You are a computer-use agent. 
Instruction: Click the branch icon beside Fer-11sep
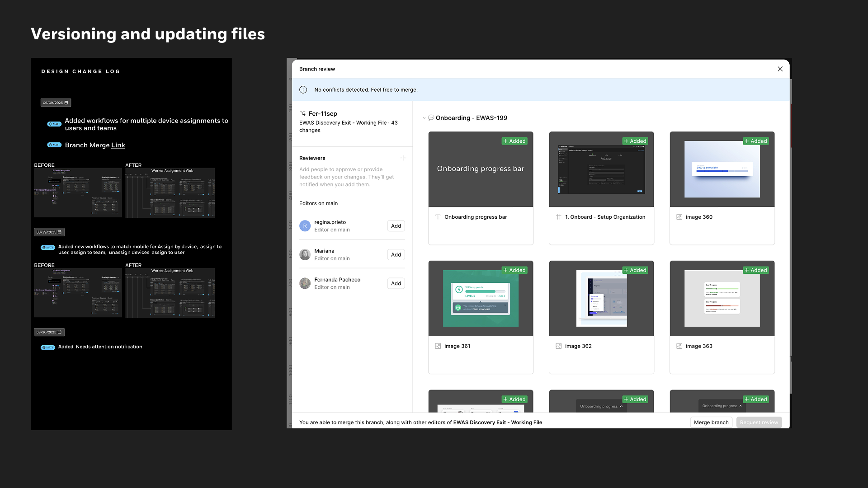tap(303, 113)
